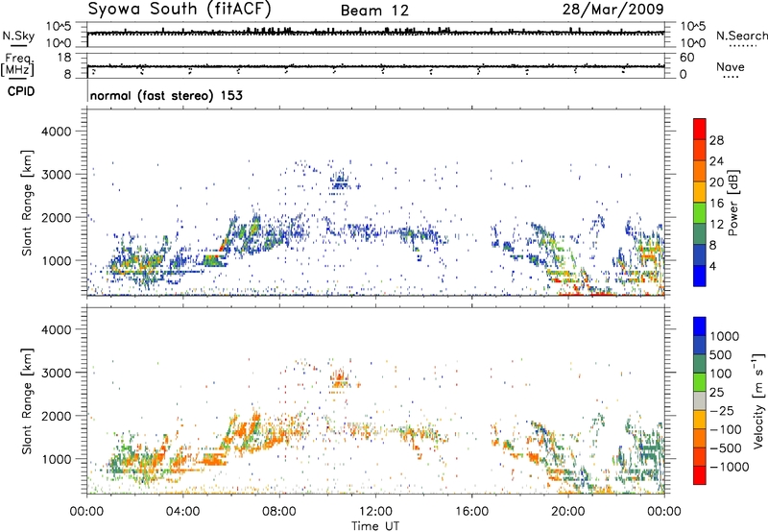Viewport: 768px width, 532px height.
Task: Click the "24" label on Power colorbar
Action: point(716,161)
